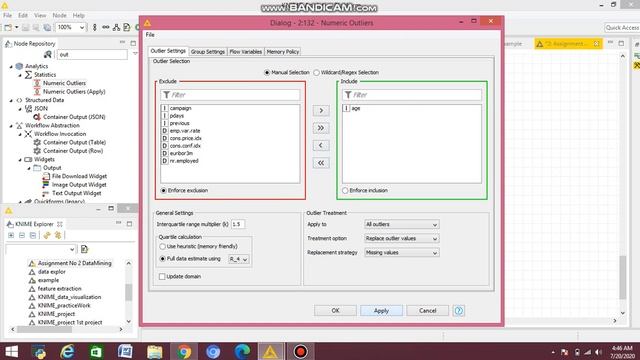Image resolution: width=640 pixels, height=360 pixels.
Task: Click KNIME Explorer expand all icon
Action: 11,236
